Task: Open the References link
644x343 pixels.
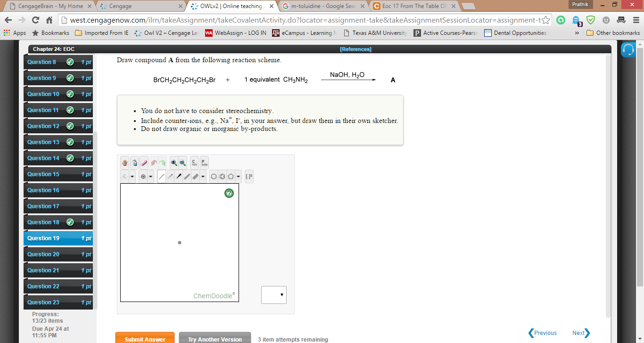Action: [x=355, y=49]
